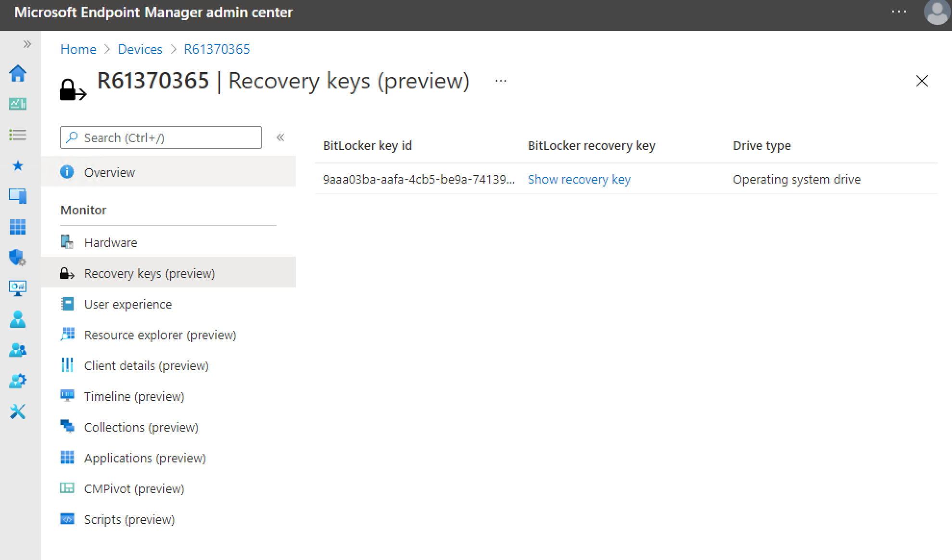The image size is (952, 560).
Task: Toggle the CMPivot preview section
Action: tap(133, 488)
